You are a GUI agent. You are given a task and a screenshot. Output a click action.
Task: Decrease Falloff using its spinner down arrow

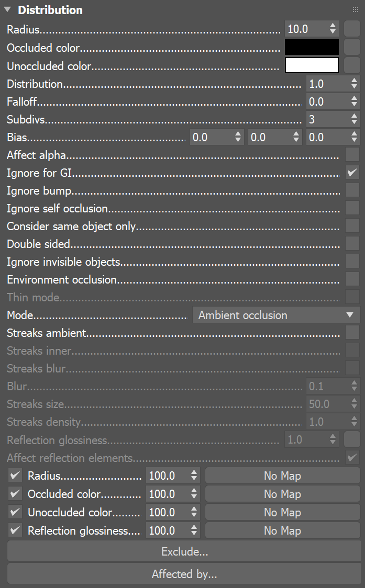point(354,104)
